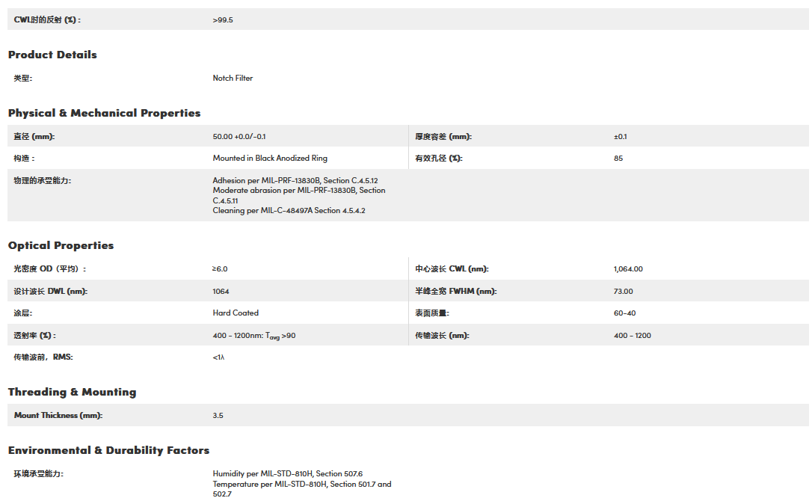The width and height of the screenshot is (812, 504).
Task: Click the diameter value 50.00 +0.0/-0.1
Action: coord(239,136)
